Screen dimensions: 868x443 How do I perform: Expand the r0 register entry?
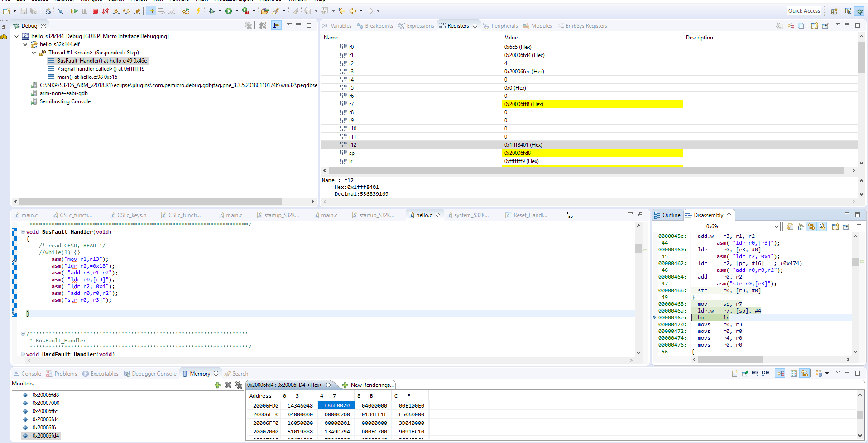[338, 47]
